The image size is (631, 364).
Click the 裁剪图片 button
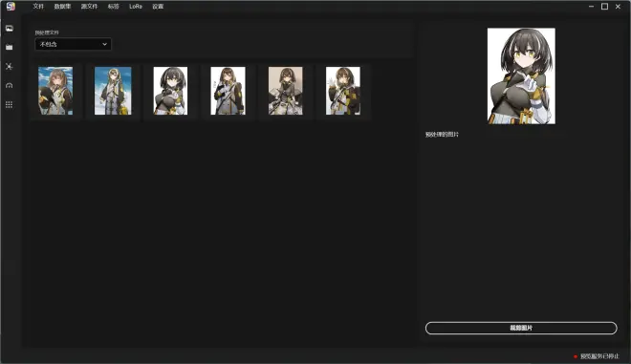click(x=521, y=329)
